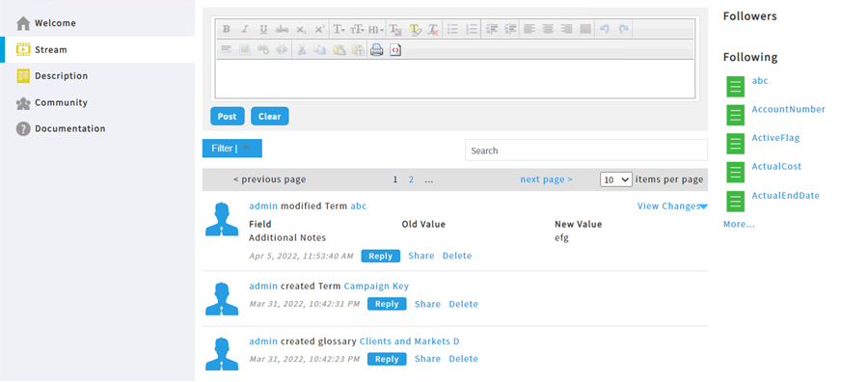Focus the stream Search field
The height and width of the screenshot is (382, 868).
[x=585, y=150]
